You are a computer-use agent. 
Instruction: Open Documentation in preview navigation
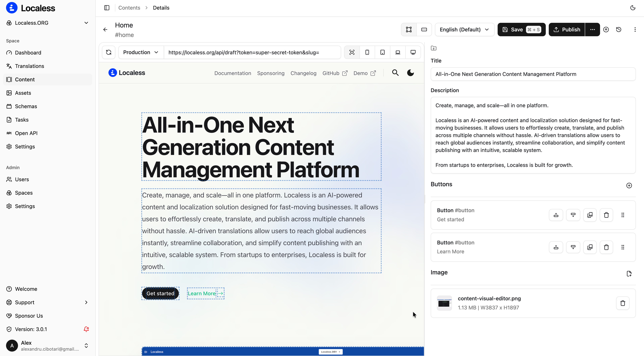(233, 73)
